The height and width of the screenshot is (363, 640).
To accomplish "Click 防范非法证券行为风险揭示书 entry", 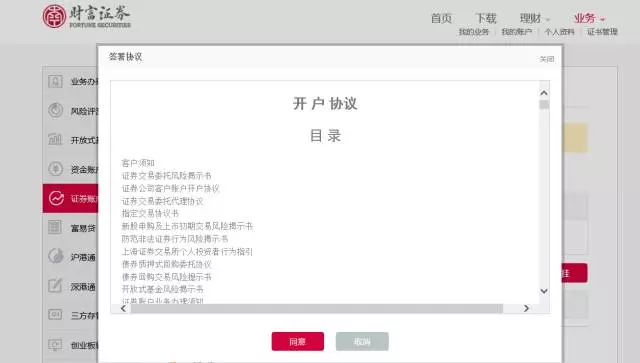I will point(175,238).
